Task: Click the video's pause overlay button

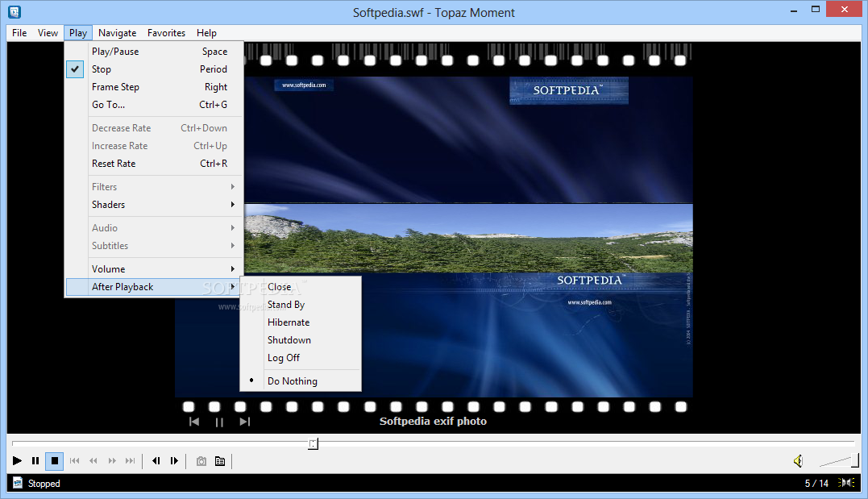Action: 219,422
